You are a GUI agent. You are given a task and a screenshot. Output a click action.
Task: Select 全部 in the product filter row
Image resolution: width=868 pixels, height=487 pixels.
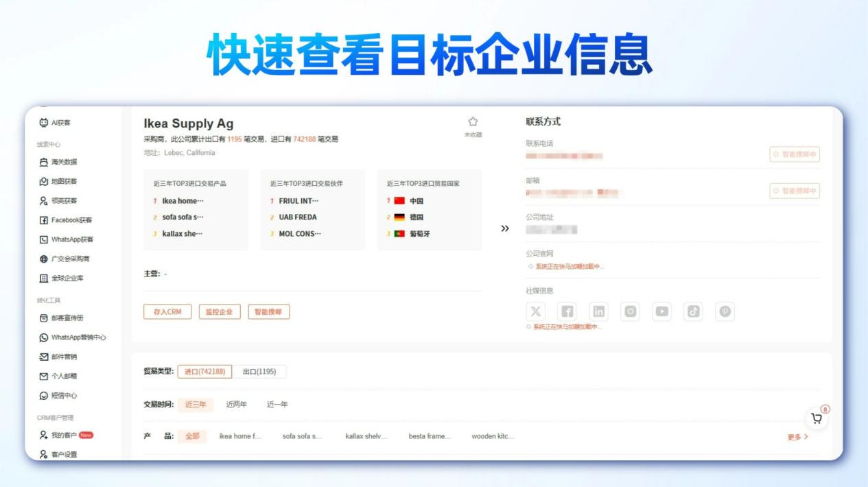[x=191, y=436]
